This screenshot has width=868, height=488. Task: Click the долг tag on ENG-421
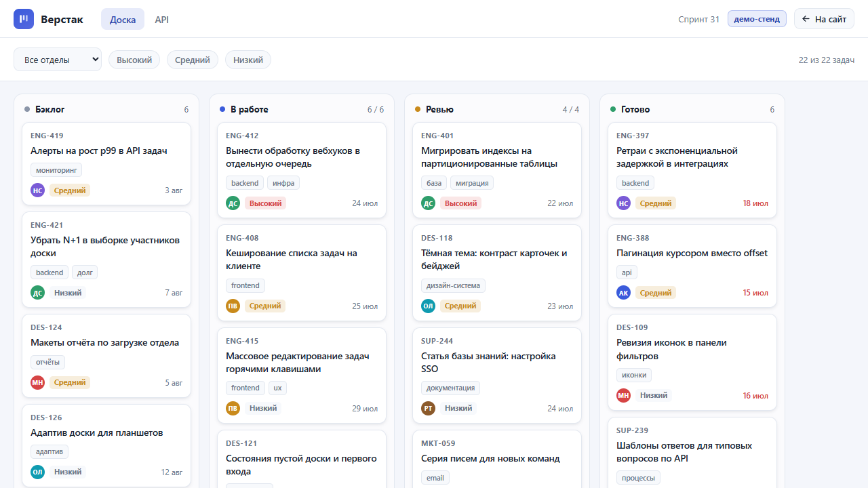click(x=85, y=272)
